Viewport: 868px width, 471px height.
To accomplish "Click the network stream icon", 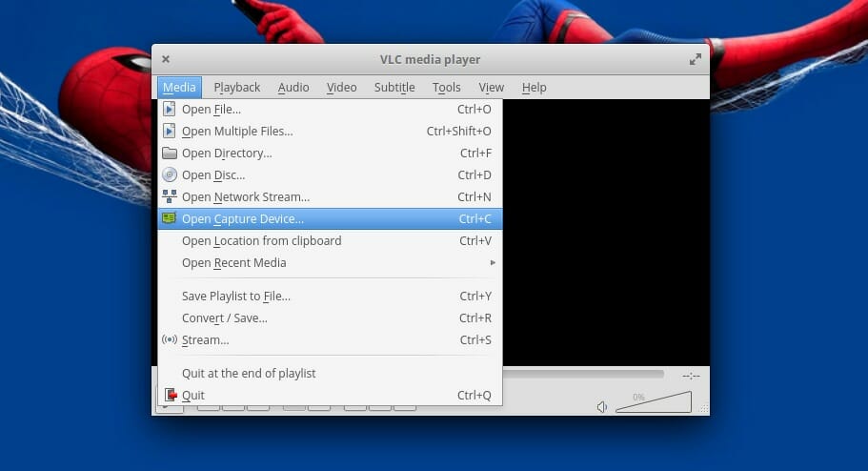I will [x=170, y=196].
